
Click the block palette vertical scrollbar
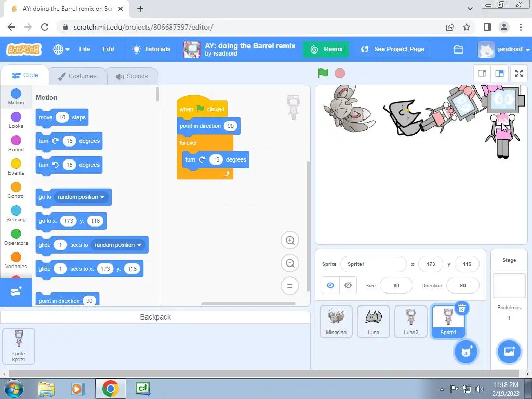tap(157, 94)
